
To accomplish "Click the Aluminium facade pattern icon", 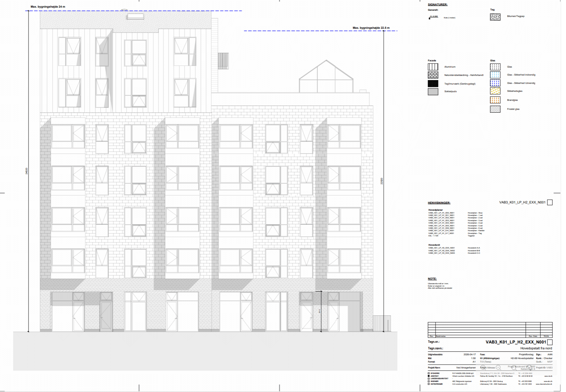I will coord(433,67).
